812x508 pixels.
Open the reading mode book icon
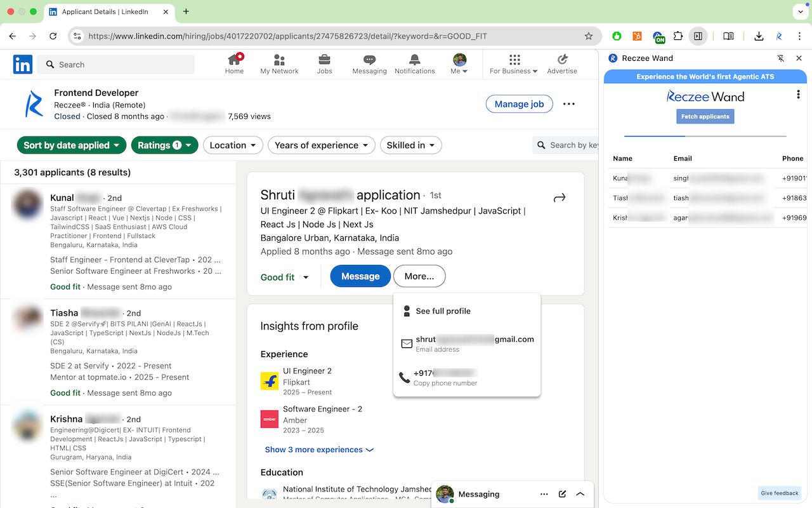pos(728,36)
